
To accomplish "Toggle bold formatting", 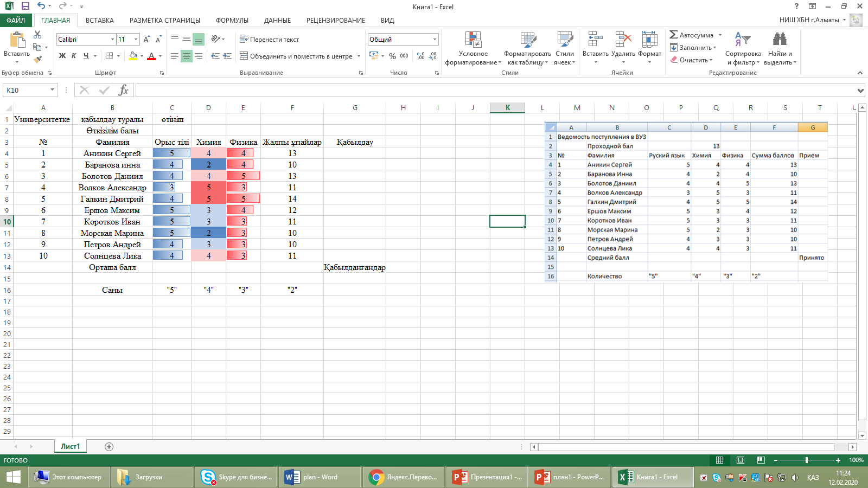I will (x=62, y=56).
